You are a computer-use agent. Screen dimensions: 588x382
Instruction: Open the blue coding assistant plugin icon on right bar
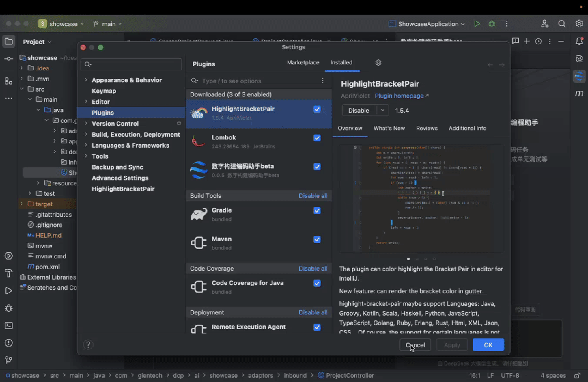pos(579,76)
